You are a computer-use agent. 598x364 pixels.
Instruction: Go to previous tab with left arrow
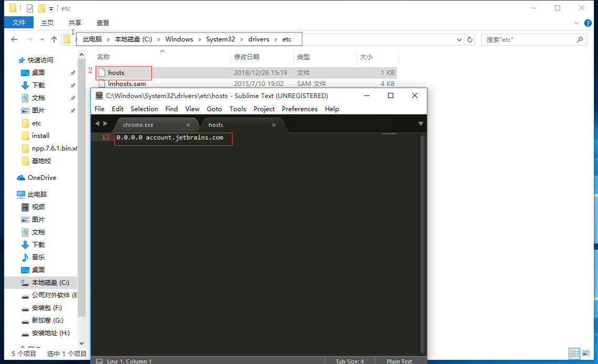pyautogui.click(x=97, y=123)
